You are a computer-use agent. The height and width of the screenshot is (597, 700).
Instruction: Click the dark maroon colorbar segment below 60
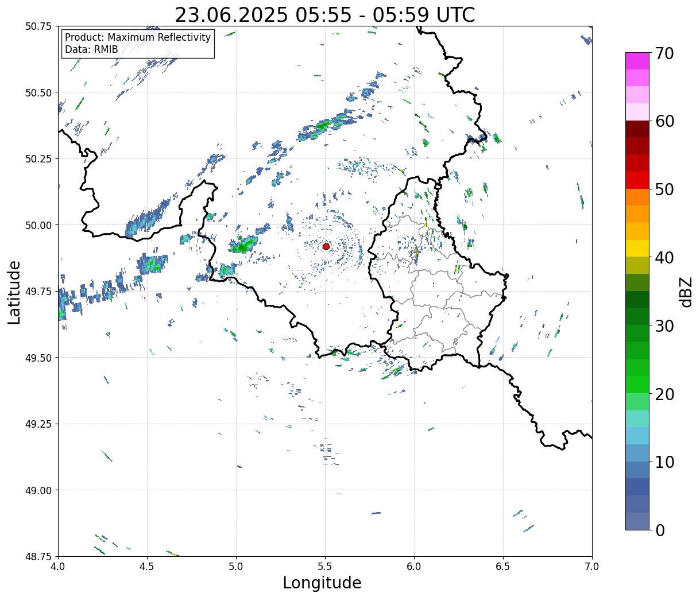[x=637, y=129]
